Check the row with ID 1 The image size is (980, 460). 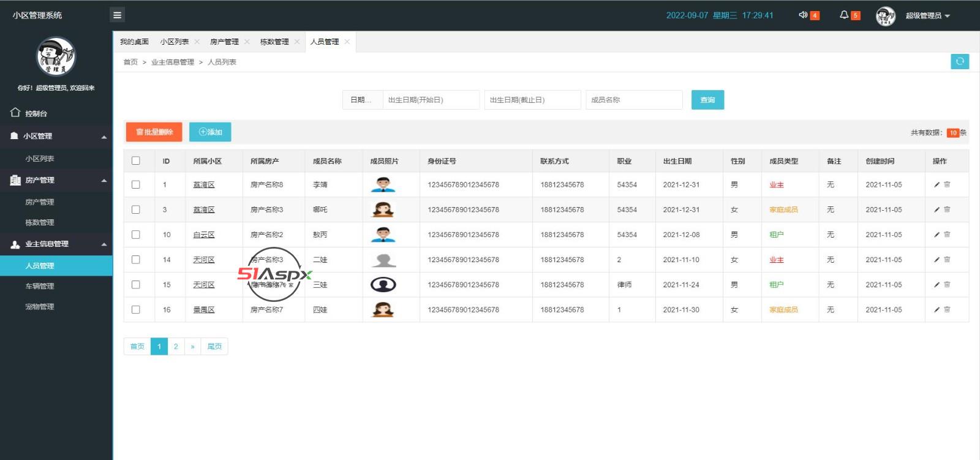click(136, 184)
